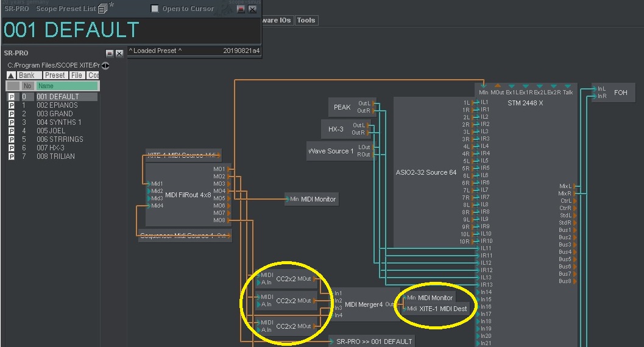
Task: Click the No column header
Action: coord(27,86)
